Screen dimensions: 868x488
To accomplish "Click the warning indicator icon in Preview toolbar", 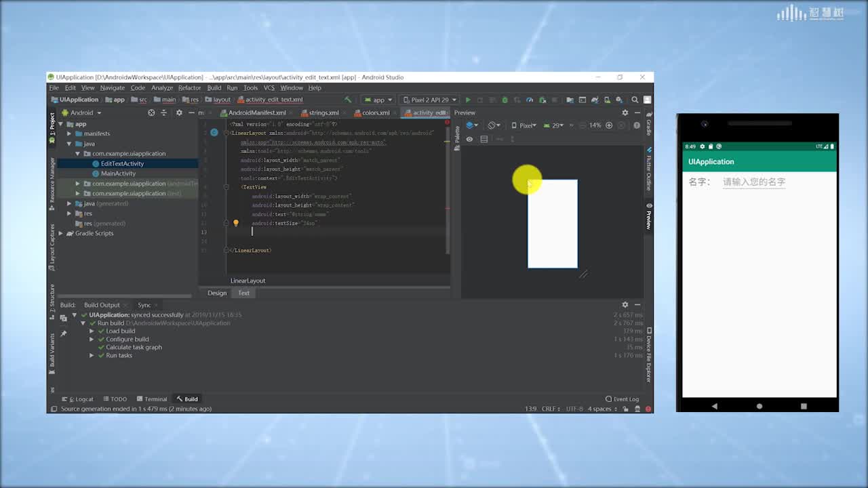I will 635,125.
